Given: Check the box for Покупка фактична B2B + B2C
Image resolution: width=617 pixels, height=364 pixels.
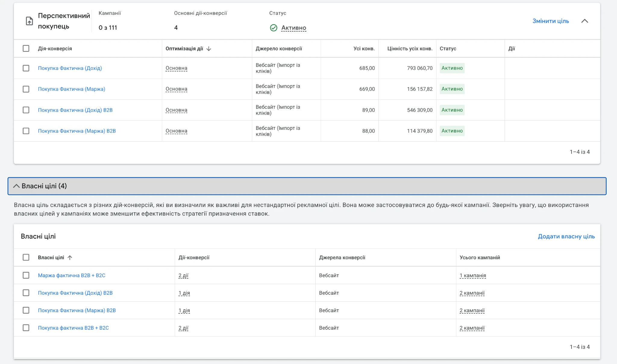Looking at the screenshot, I should (x=26, y=328).
